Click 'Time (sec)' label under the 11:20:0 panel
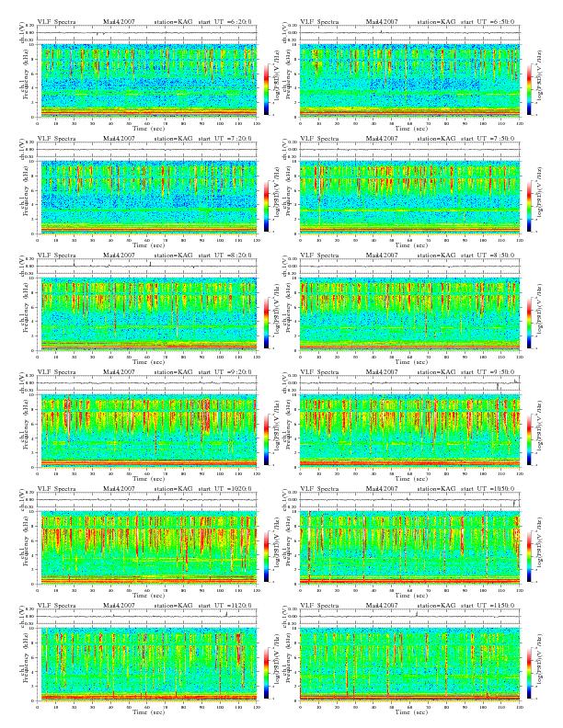The width and height of the screenshot is (563, 728). pyautogui.click(x=149, y=711)
